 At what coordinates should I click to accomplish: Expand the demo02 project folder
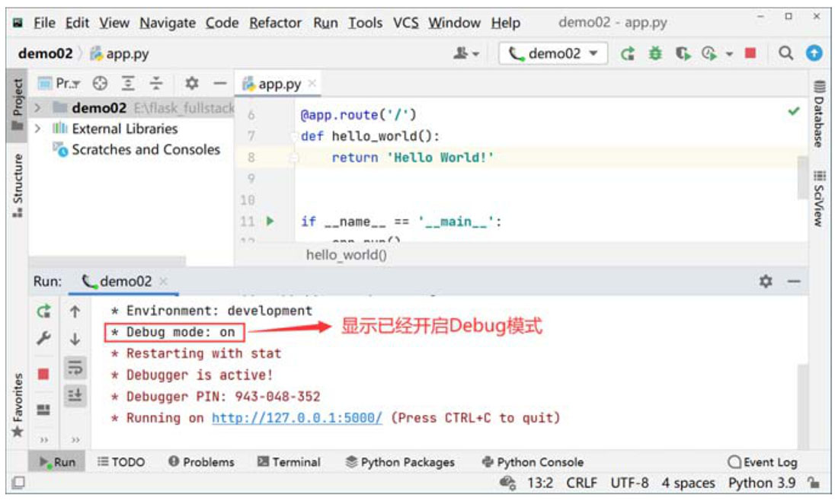37,108
